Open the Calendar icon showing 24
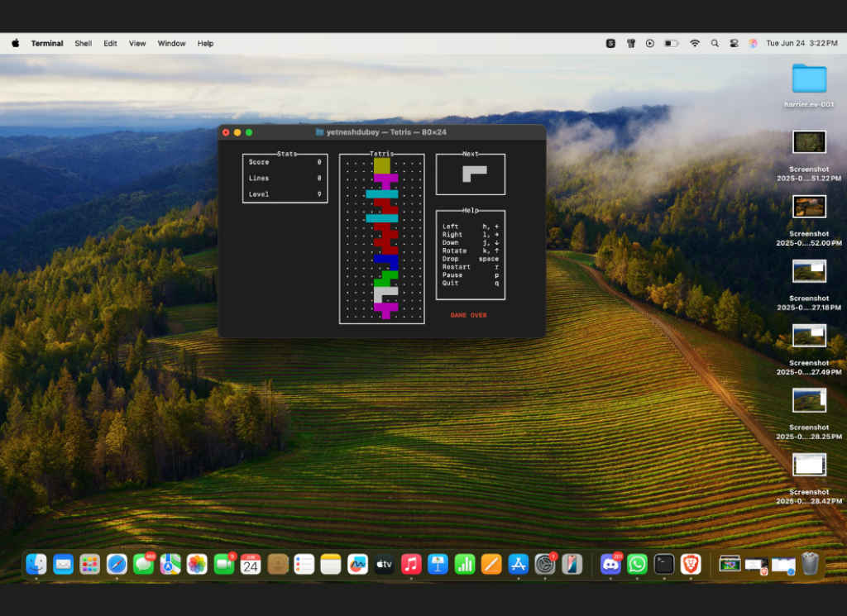The height and width of the screenshot is (616, 847). pos(251,565)
